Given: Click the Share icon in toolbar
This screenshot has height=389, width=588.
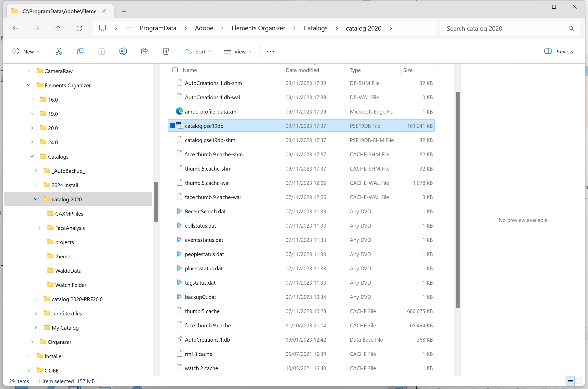Looking at the screenshot, I should pyautogui.click(x=144, y=51).
